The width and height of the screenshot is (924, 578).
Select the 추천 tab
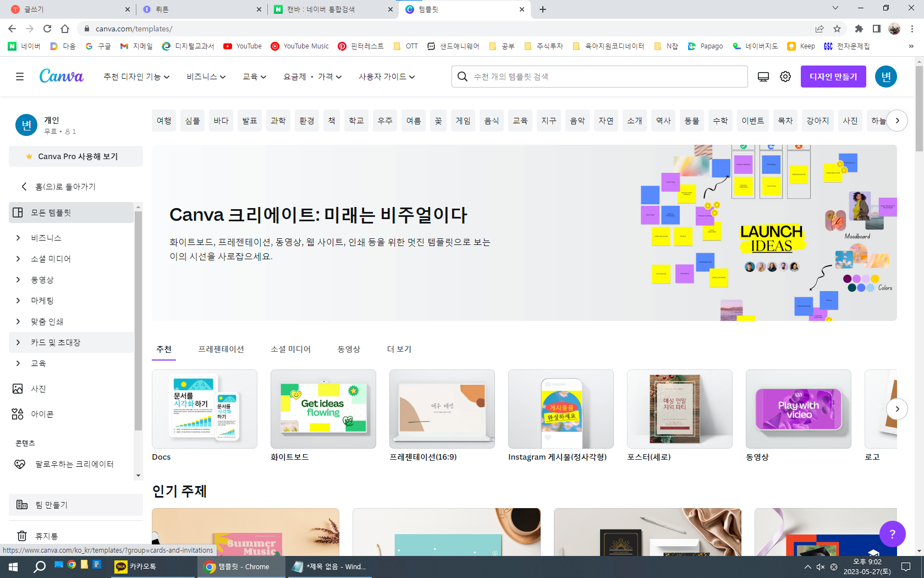[x=164, y=349]
